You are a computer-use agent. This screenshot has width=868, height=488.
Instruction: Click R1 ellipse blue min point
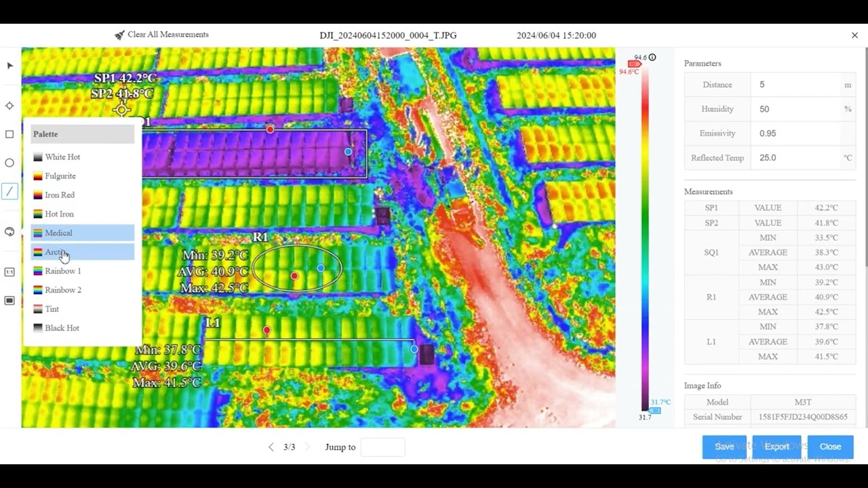[321, 268]
